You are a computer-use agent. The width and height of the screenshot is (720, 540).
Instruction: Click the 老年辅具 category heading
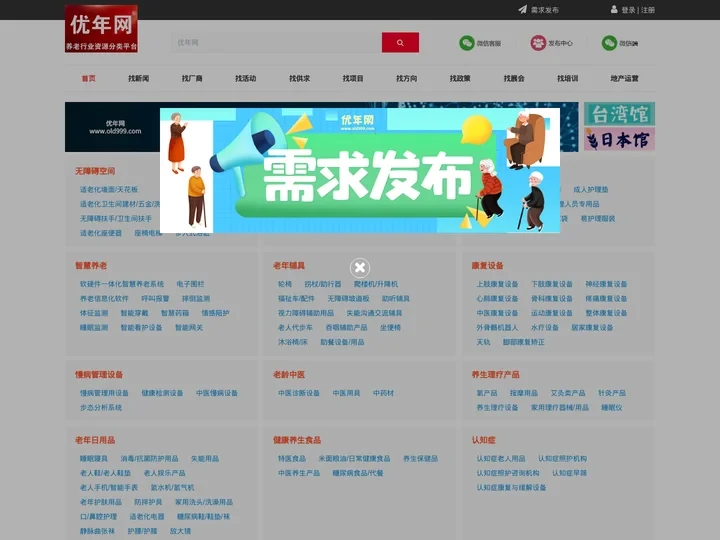[x=289, y=265]
